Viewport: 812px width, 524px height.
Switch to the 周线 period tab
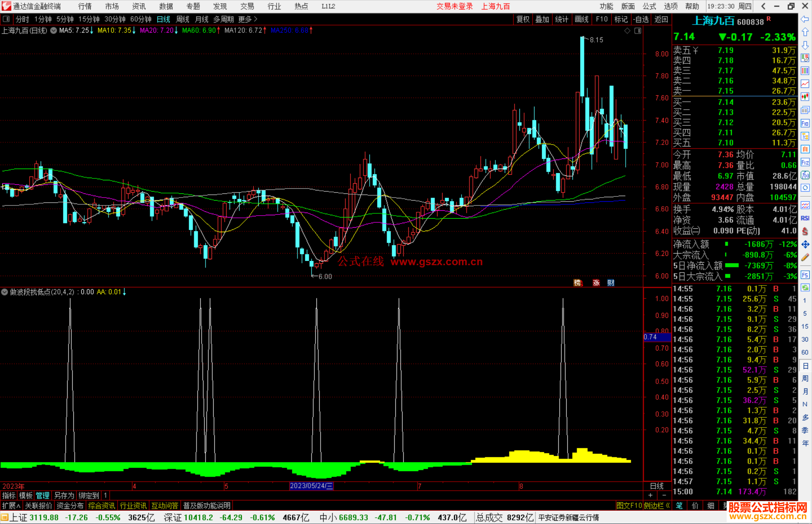pos(183,19)
